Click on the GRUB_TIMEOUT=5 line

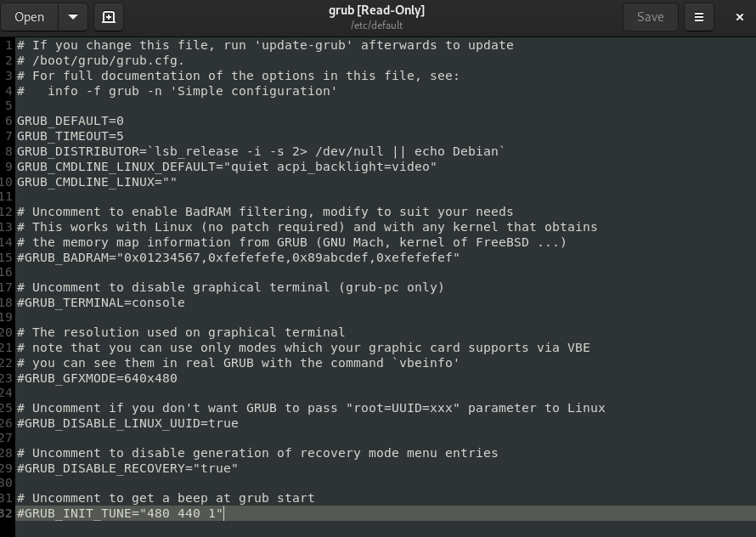(x=71, y=136)
